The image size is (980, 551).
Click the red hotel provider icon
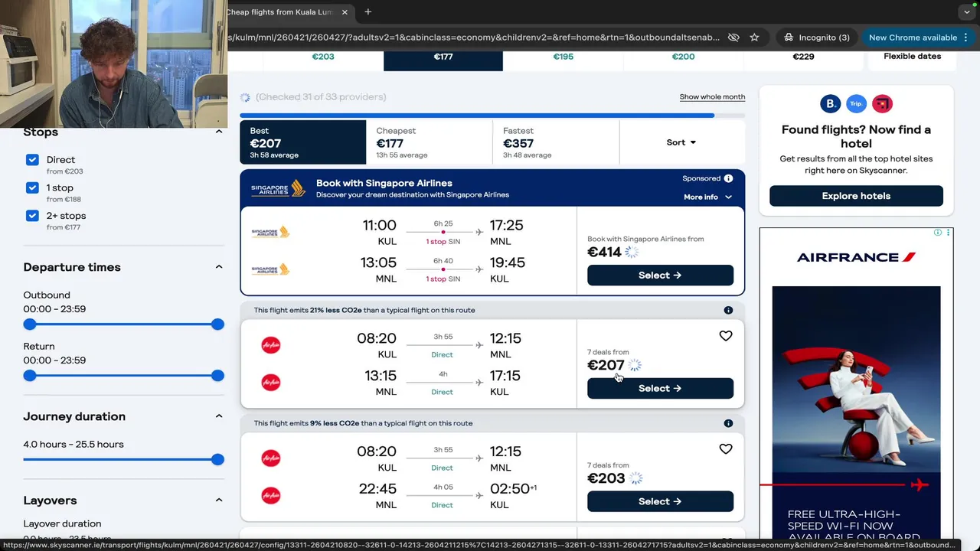(883, 104)
